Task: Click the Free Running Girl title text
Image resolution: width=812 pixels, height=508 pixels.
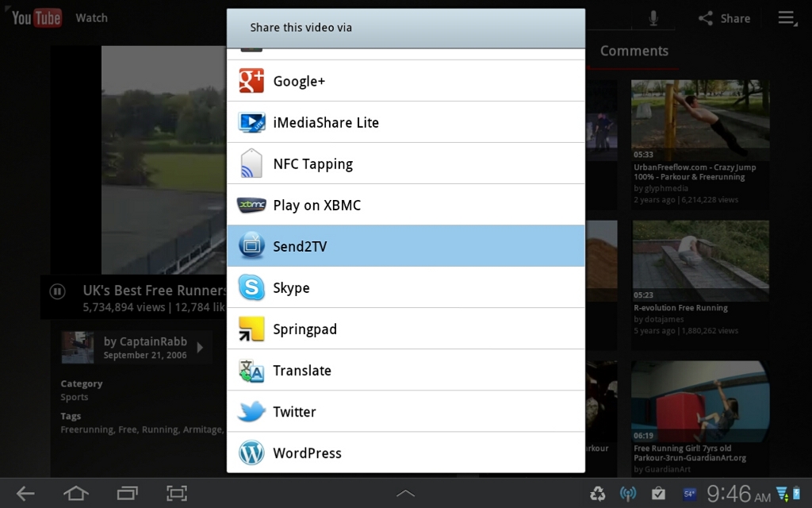Action: pyautogui.click(x=690, y=453)
